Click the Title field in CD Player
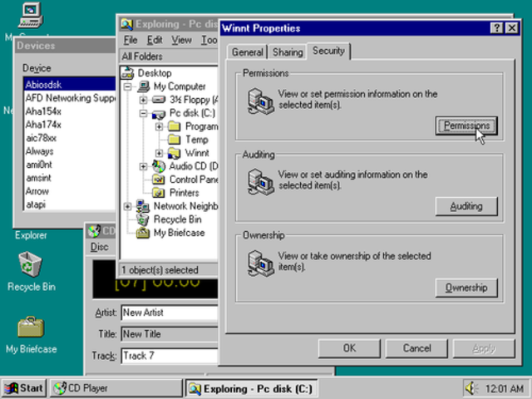Viewport: 532px width, 399px height. pyautogui.click(x=170, y=334)
